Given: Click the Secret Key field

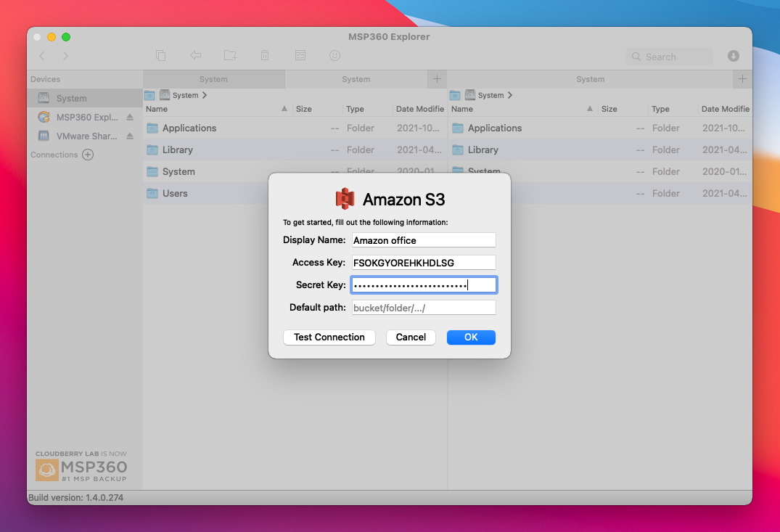Looking at the screenshot, I should [x=424, y=285].
